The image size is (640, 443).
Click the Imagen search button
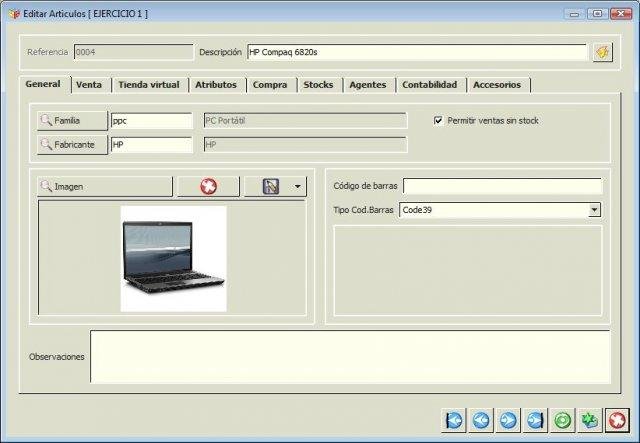click(x=105, y=187)
